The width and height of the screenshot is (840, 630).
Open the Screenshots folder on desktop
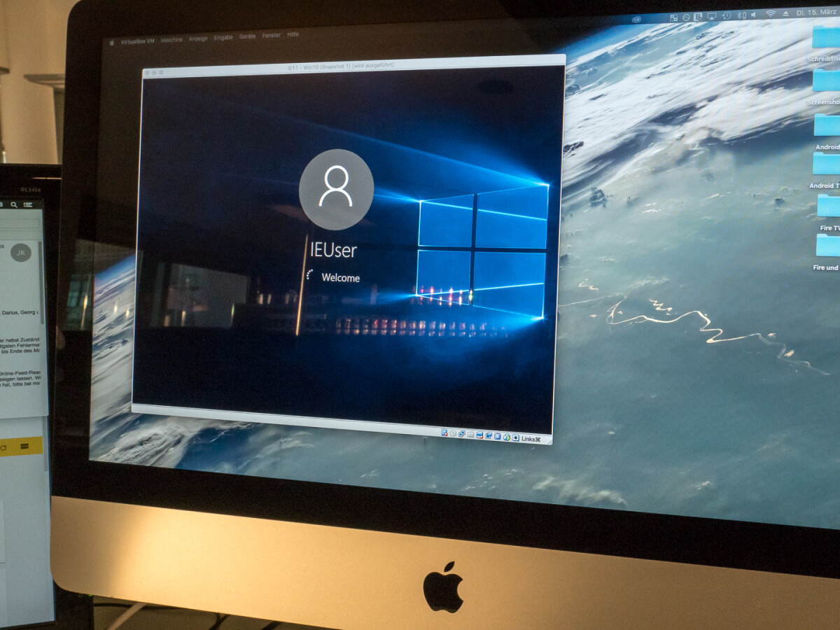click(827, 80)
